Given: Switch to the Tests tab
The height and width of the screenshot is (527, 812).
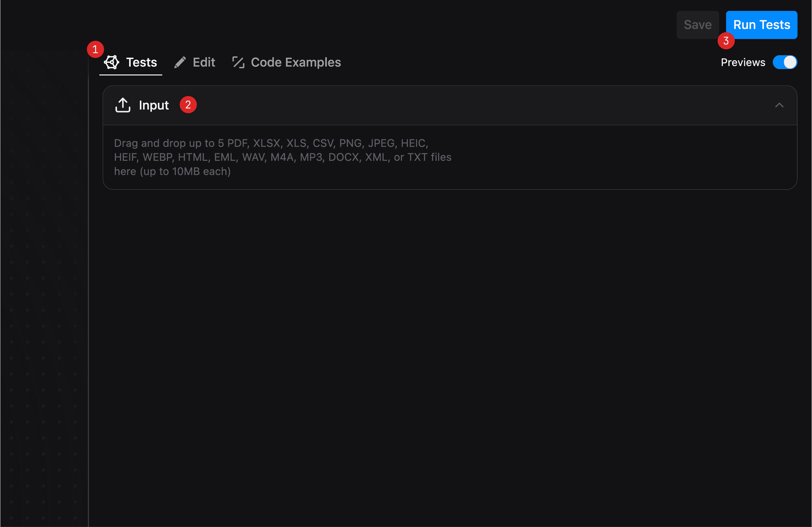Looking at the screenshot, I should coord(141,62).
